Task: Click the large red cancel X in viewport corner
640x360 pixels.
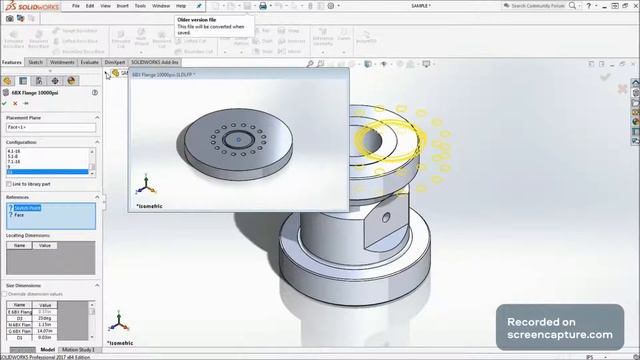Action: point(622,89)
